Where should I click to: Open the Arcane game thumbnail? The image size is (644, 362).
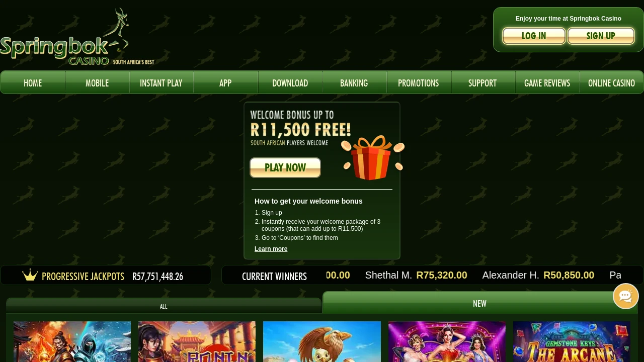point(572,342)
